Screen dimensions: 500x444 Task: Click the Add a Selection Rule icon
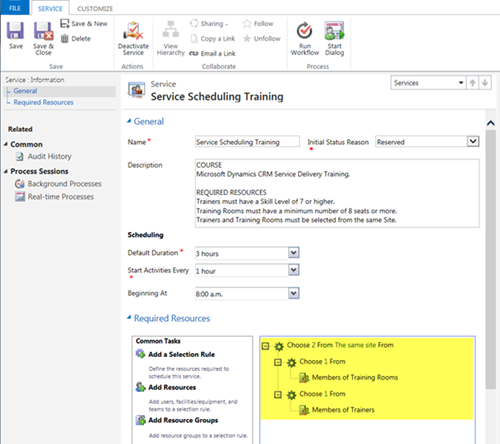click(x=140, y=354)
